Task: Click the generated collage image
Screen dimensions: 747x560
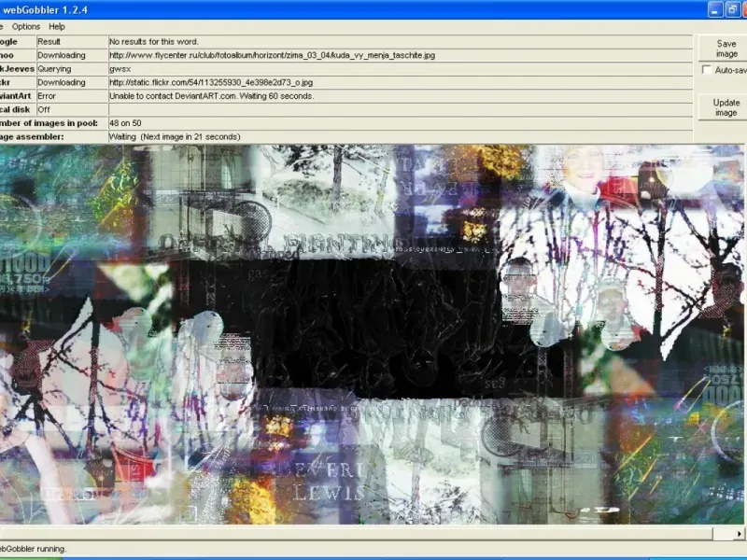Action: point(372,334)
